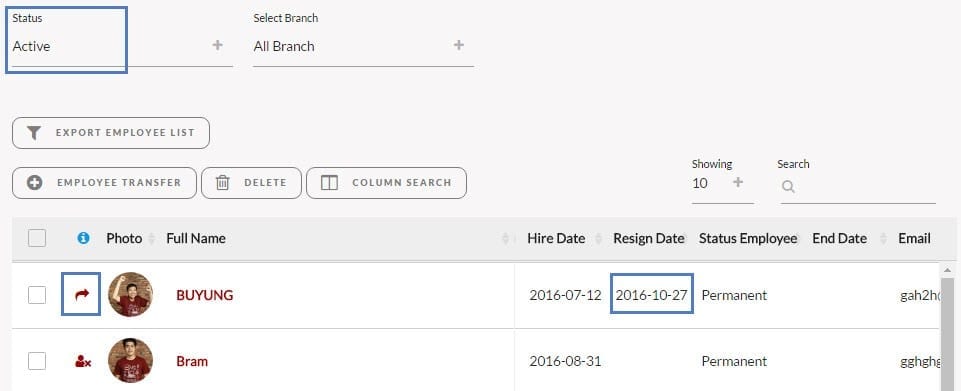Open the Active status selector
Image resolution: width=961 pixels, height=391 pixels.
pyautogui.click(x=123, y=46)
